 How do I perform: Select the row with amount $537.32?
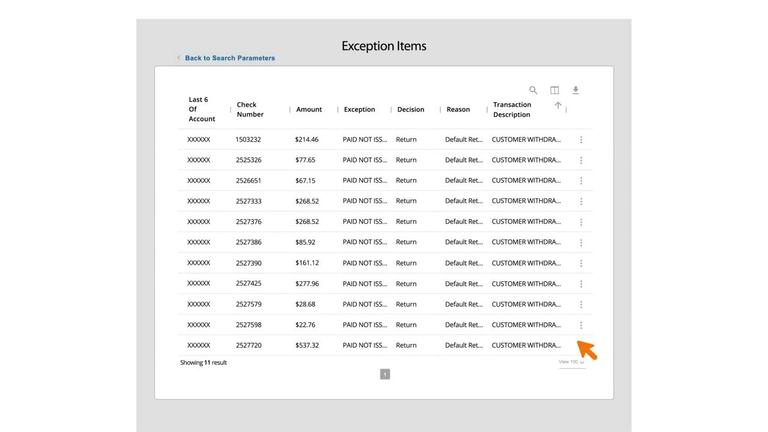click(307, 345)
